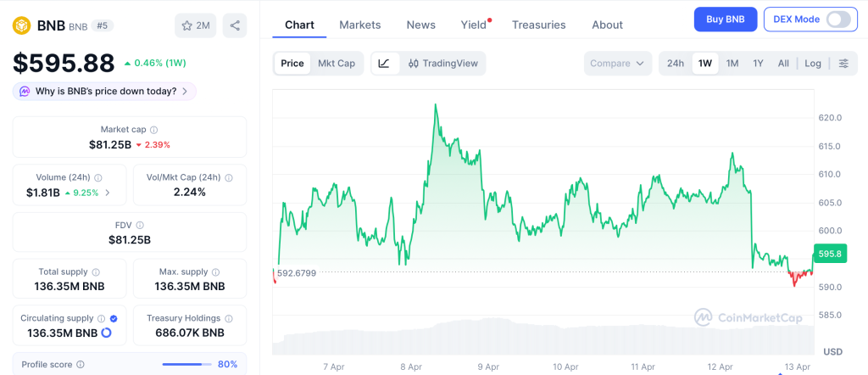Image resolution: width=868 pixels, height=375 pixels.
Task: Click the FDV info icon
Action: [140, 225]
